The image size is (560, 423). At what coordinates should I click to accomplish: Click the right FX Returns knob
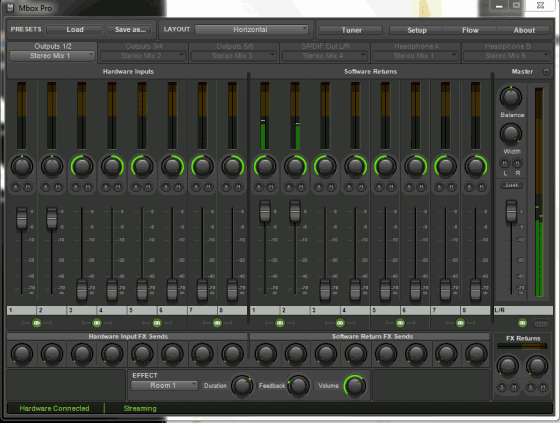pos(537,366)
